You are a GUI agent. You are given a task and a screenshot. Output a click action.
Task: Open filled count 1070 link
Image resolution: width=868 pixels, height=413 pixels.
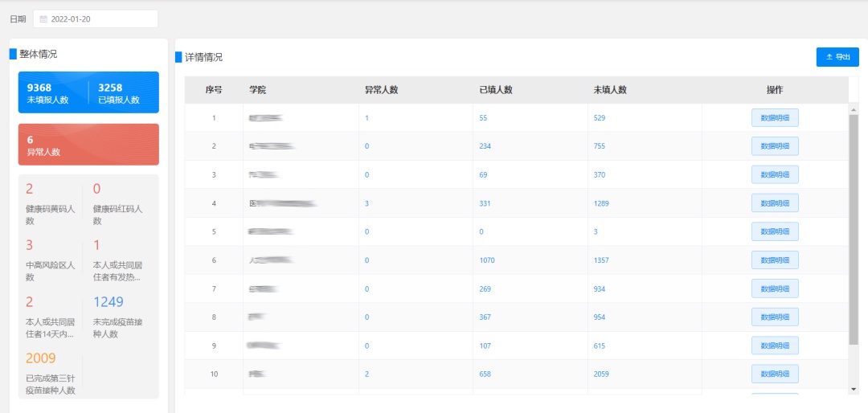486,260
